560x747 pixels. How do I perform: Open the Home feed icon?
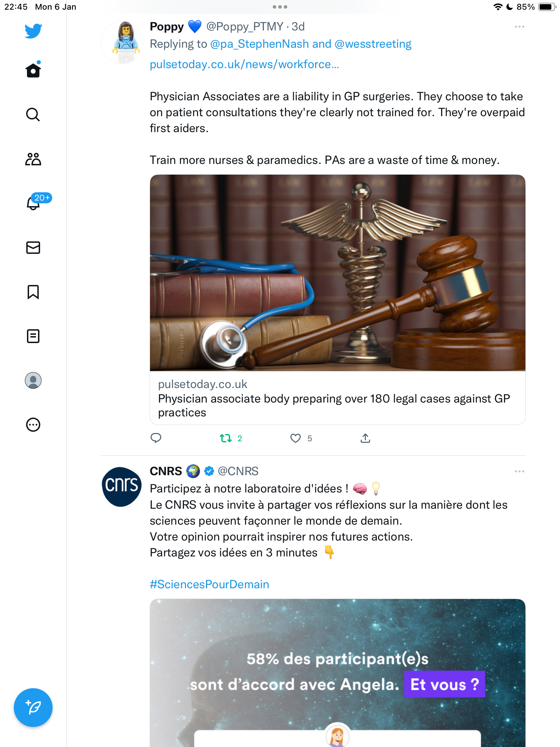(33, 70)
